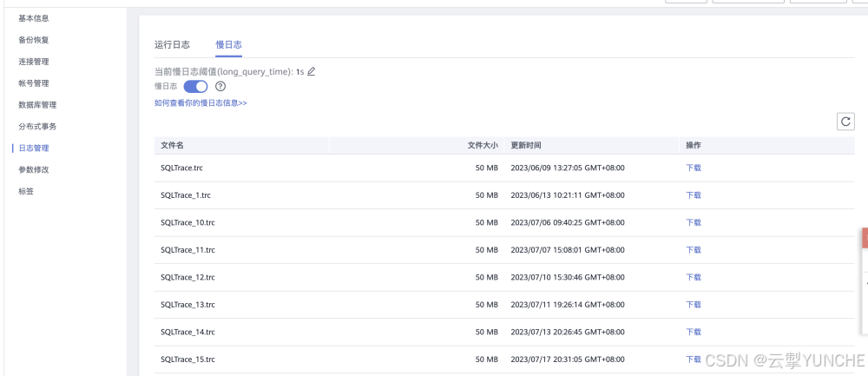Open the 如何查看你的慢日志信息 link
Screen dimensions: 868x376
[201, 103]
